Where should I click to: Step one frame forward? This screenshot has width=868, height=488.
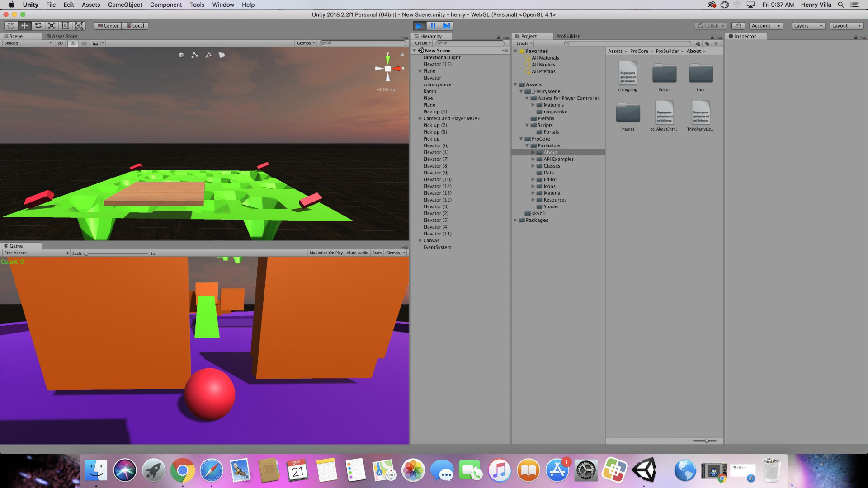click(x=447, y=26)
